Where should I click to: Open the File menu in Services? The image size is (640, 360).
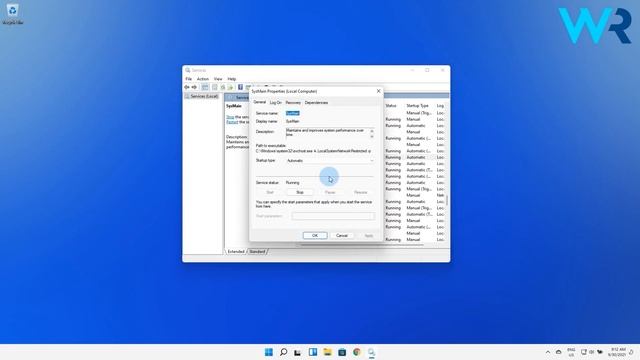(x=189, y=79)
